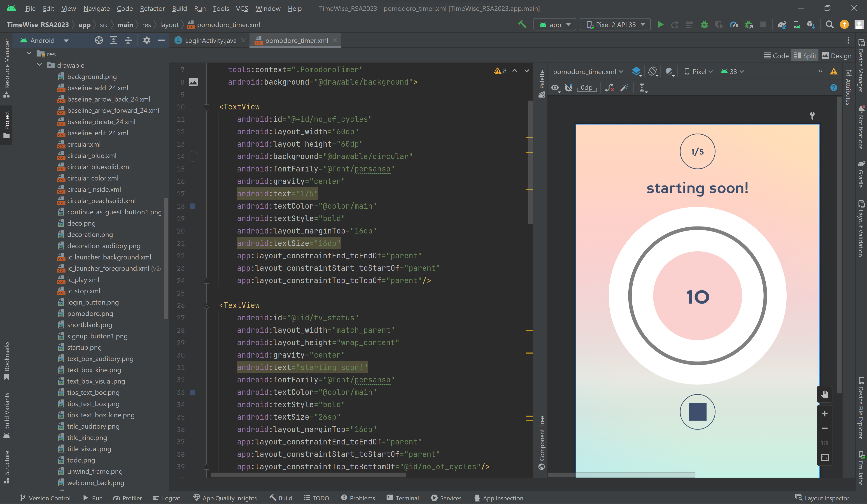Collapse the drawable folder
The height and width of the screenshot is (504, 867).
[x=39, y=65]
